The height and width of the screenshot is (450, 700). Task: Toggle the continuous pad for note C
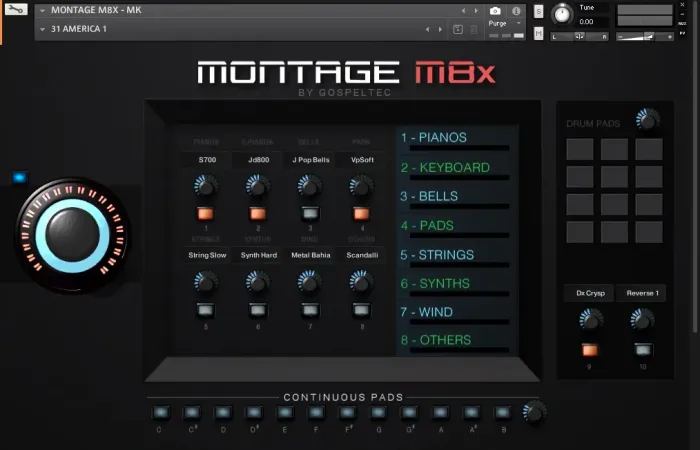(160, 412)
